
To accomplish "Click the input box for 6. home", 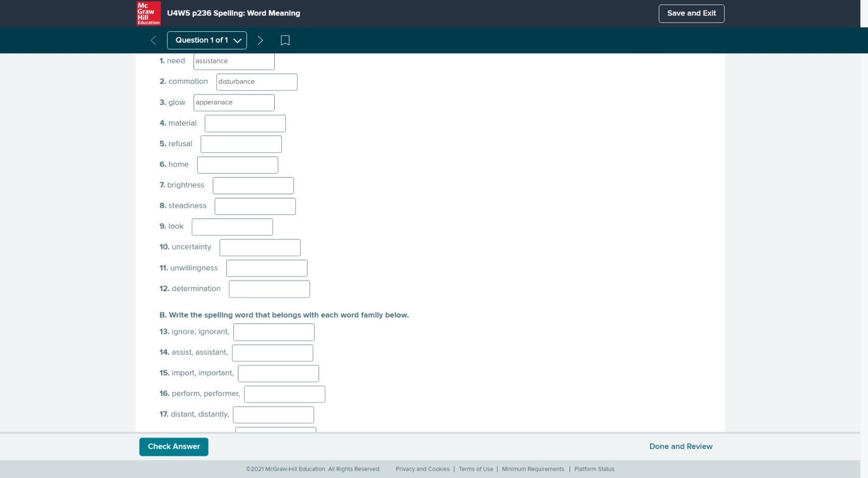I will point(237,165).
